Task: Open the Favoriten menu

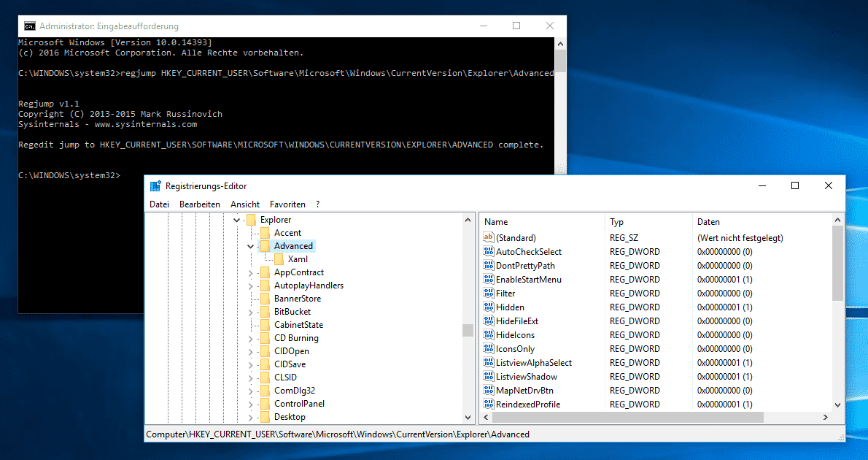Action: [287, 204]
